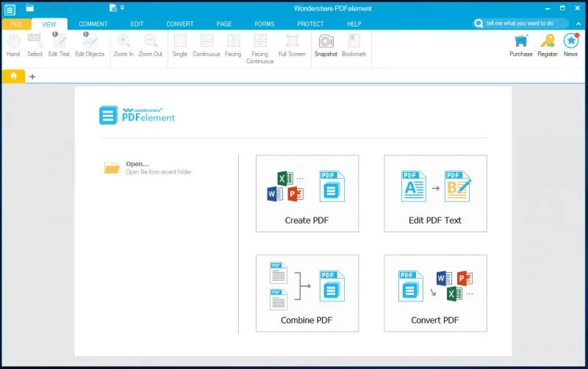This screenshot has height=369, width=588.
Task: Click the search magnifier icon in search box
Action: [478, 24]
